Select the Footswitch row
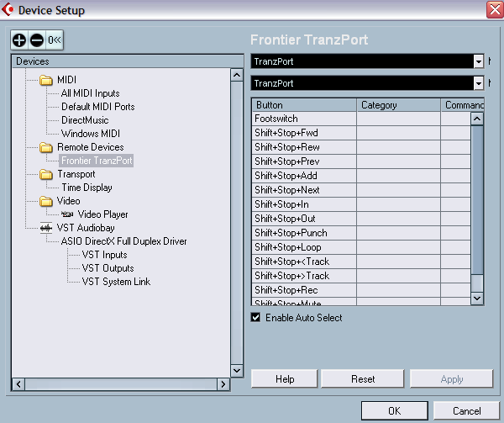 point(361,119)
